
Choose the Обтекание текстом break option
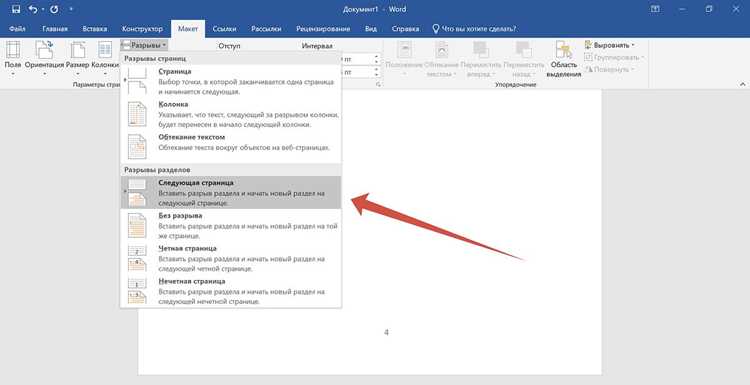pyautogui.click(x=231, y=147)
